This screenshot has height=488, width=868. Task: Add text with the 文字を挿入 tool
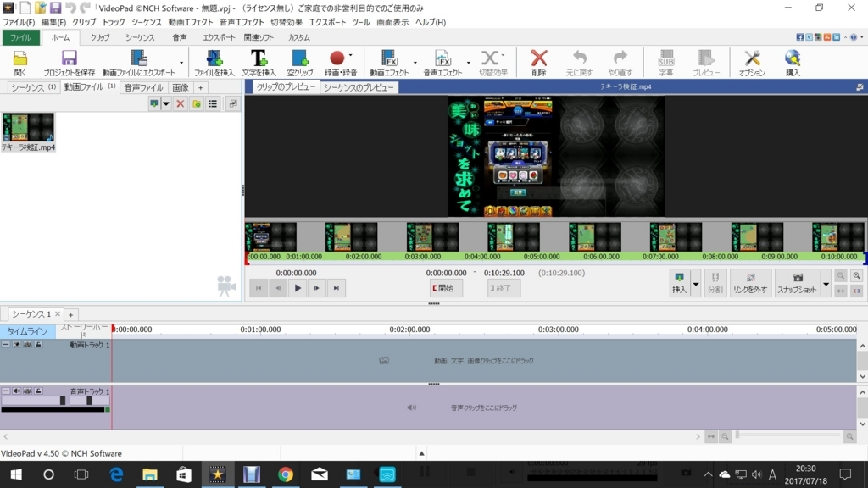point(259,63)
